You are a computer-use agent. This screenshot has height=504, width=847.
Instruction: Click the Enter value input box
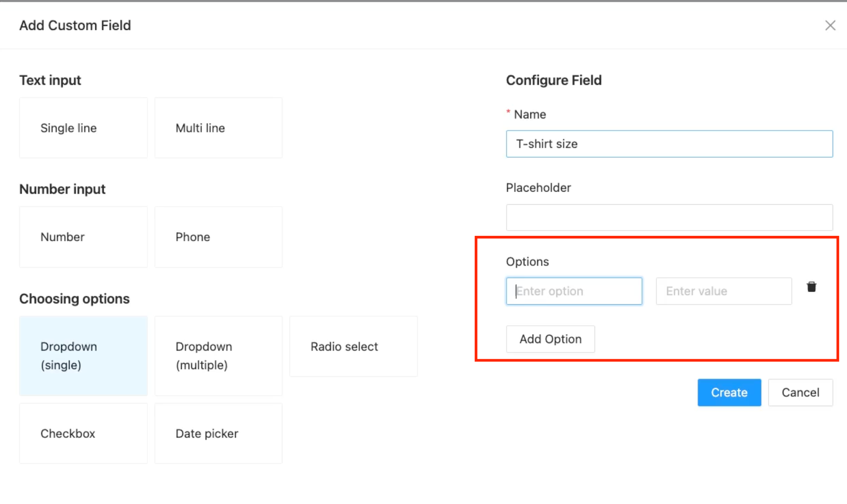point(723,291)
